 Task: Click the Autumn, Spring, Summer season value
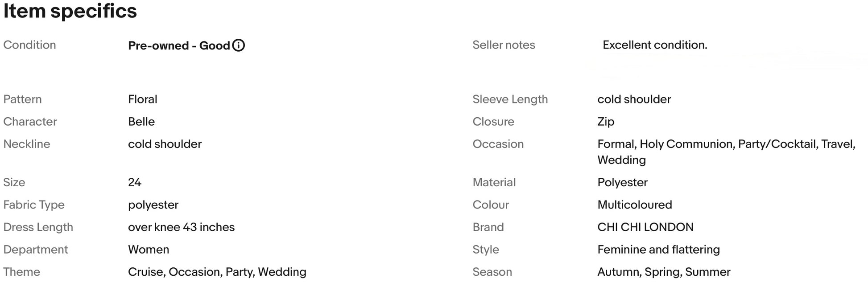tap(664, 272)
